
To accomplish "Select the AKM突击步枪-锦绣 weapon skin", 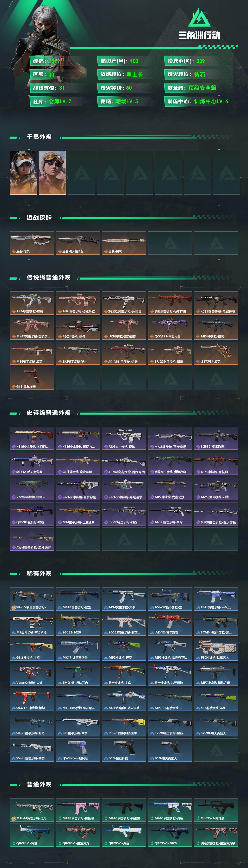I will (32, 303).
